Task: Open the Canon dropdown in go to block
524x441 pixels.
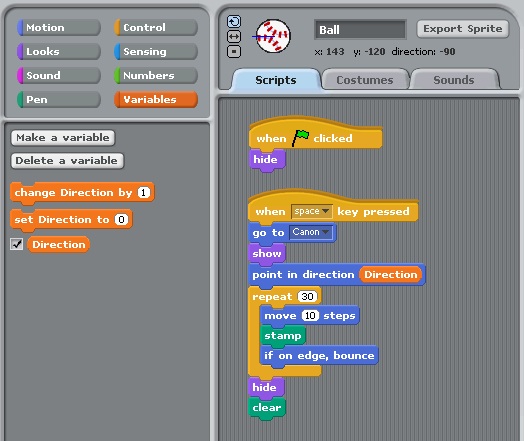Action: click(311, 232)
